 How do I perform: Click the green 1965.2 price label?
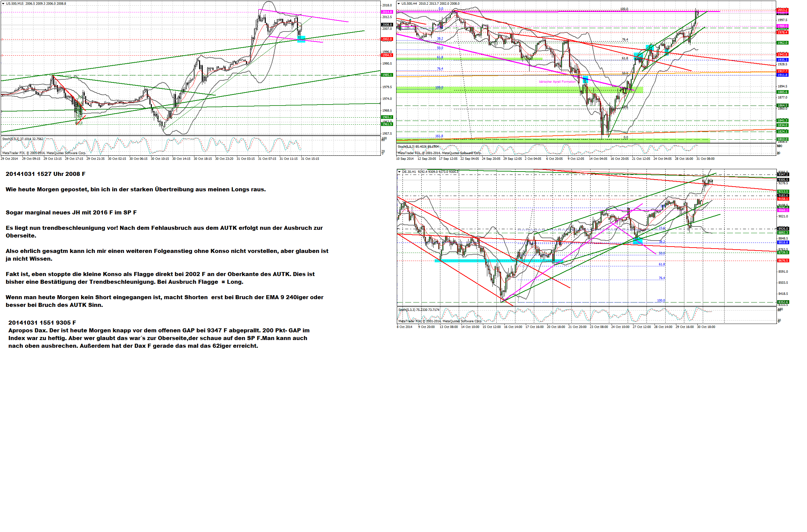point(387,117)
